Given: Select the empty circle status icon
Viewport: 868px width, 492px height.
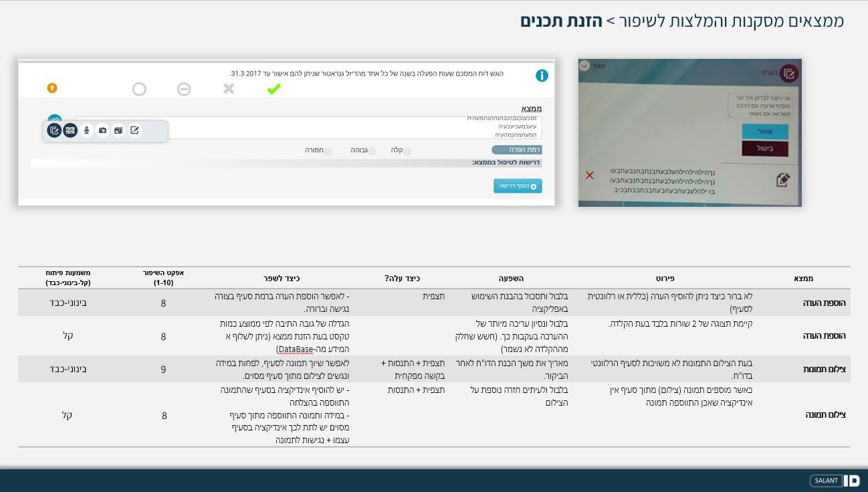Looking at the screenshot, I should click(x=139, y=89).
